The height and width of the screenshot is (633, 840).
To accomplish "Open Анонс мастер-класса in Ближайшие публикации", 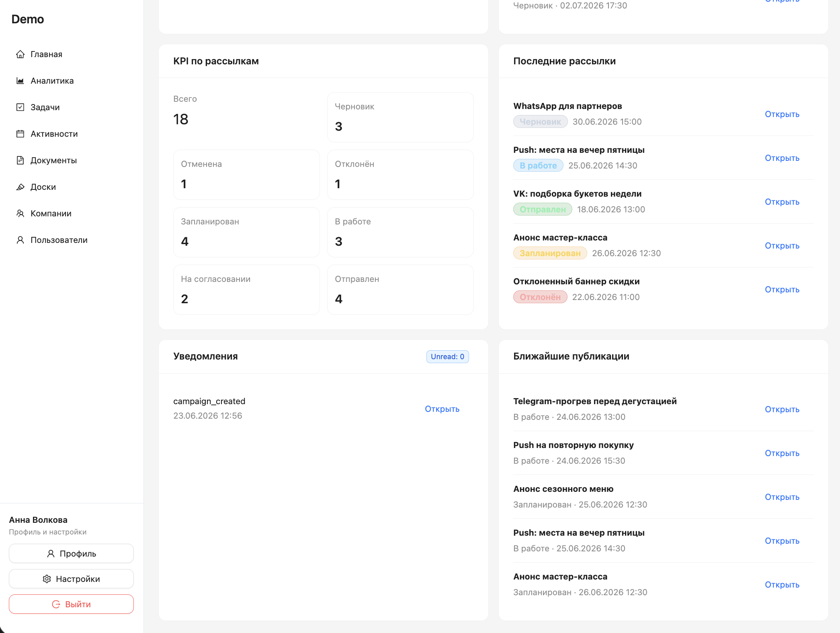I will click(782, 585).
